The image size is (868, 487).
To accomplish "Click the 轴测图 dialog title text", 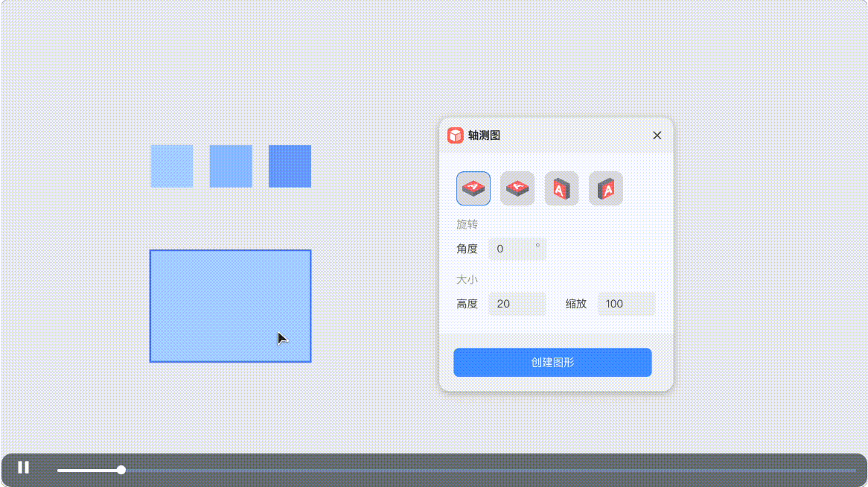I will (484, 135).
